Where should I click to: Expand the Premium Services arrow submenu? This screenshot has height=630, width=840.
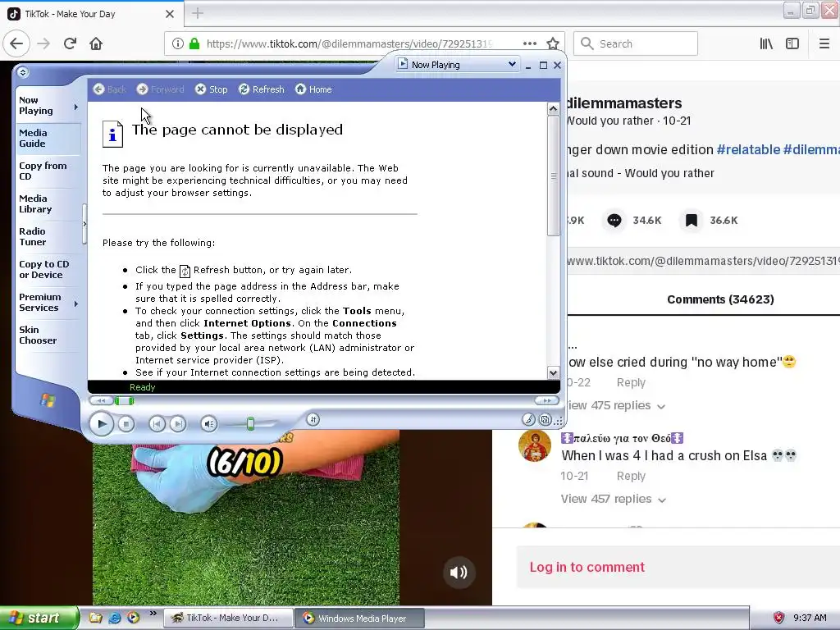(x=76, y=304)
